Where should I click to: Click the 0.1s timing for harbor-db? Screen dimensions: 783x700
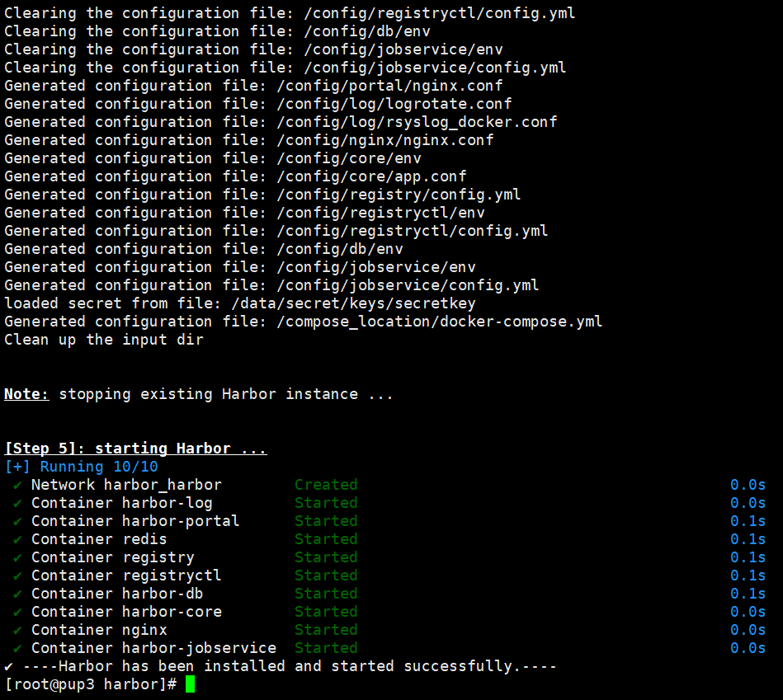[x=748, y=594]
